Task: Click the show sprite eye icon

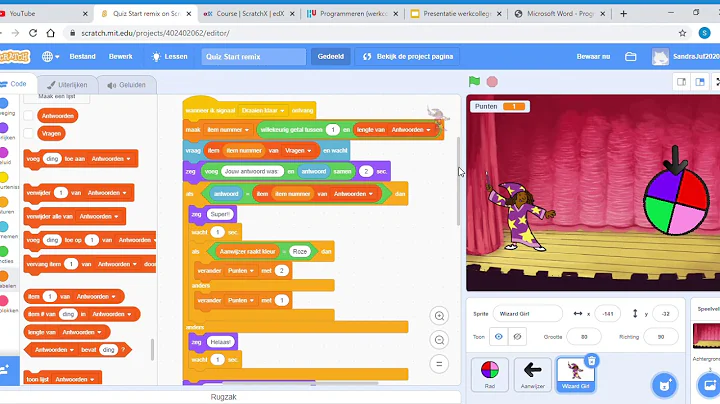Action: click(x=499, y=337)
